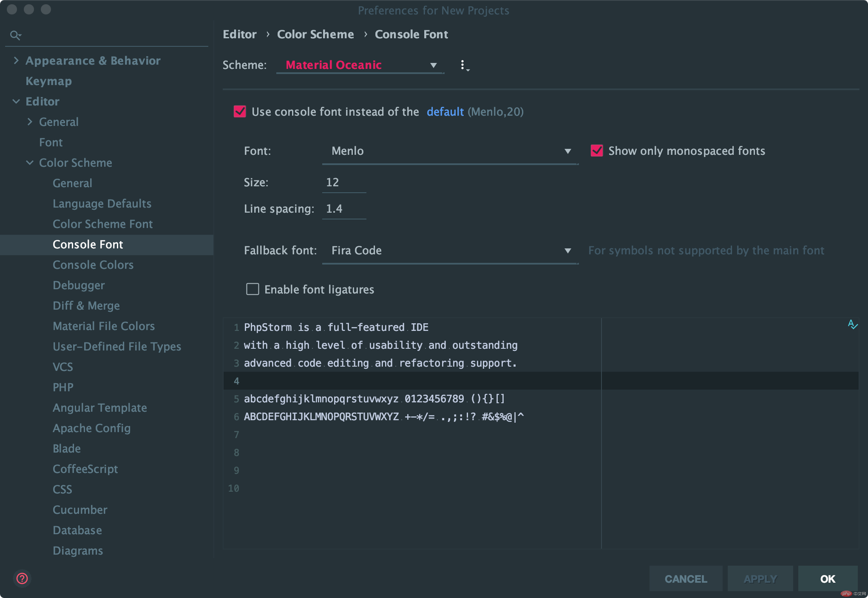868x598 pixels.
Task: Click Color Scheme in the breadcrumb
Action: coord(315,34)
